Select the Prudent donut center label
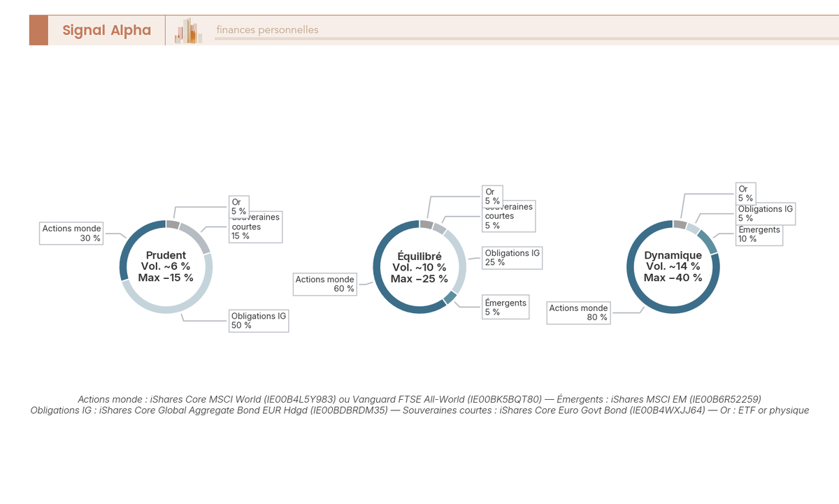 [166, 266]
